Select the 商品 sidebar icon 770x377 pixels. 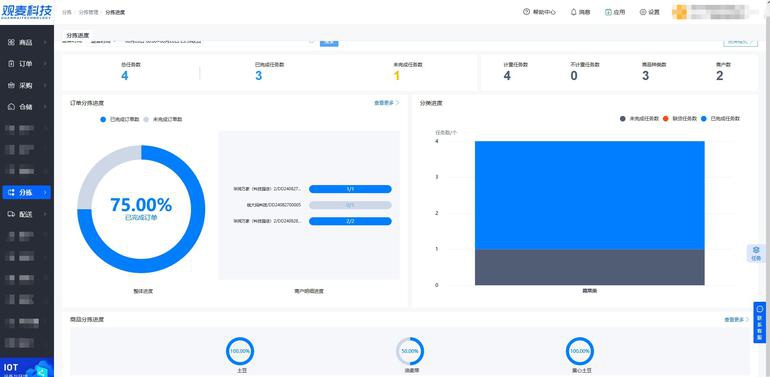(11, 43)
